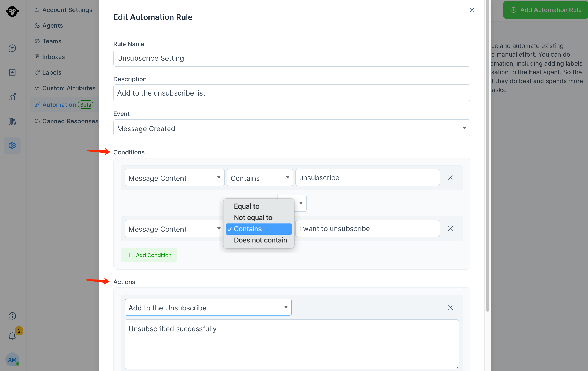This screenshot has height=371, width=588.
Task: Pick 'Equal to' operator option
Action: coord(246,206)
